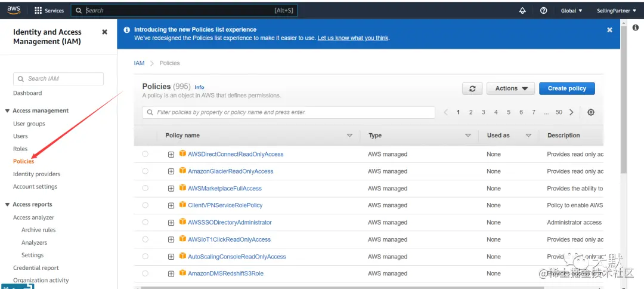Click the Create policy button
The width and height of the screenshot is (644, 289).
(567, 88)
